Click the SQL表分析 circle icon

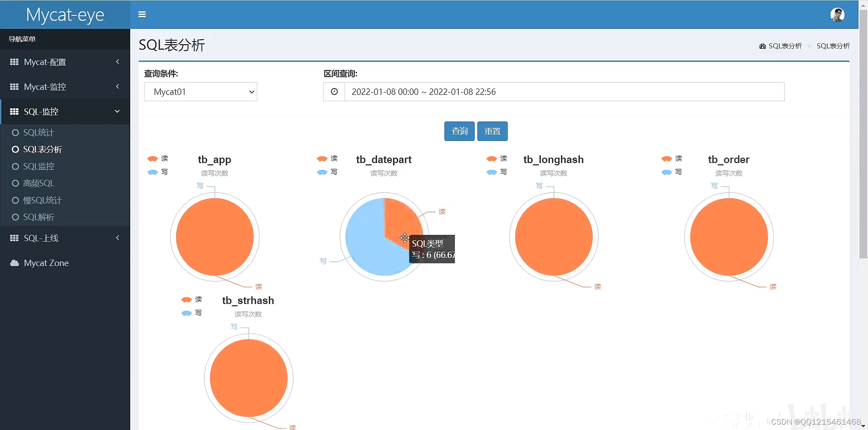point(15,150)
